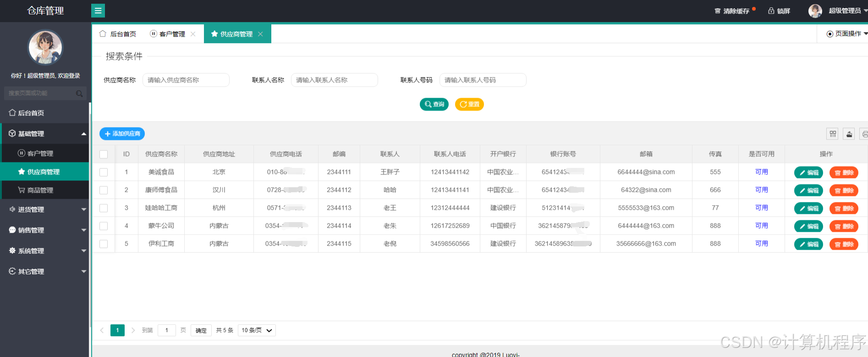
Task: Collapse the 基础管理 sidebar group
Action: [x=44, y=134]
